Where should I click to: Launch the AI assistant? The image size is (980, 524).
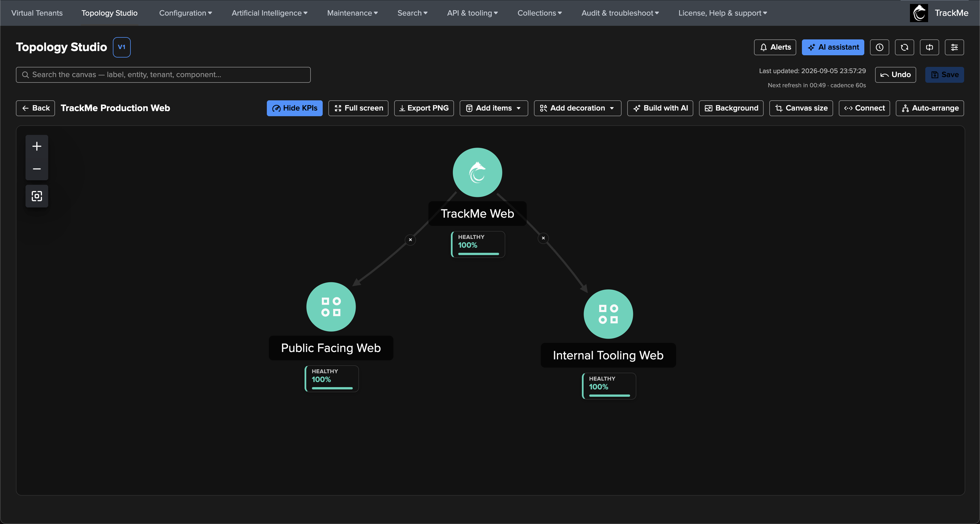833,47
